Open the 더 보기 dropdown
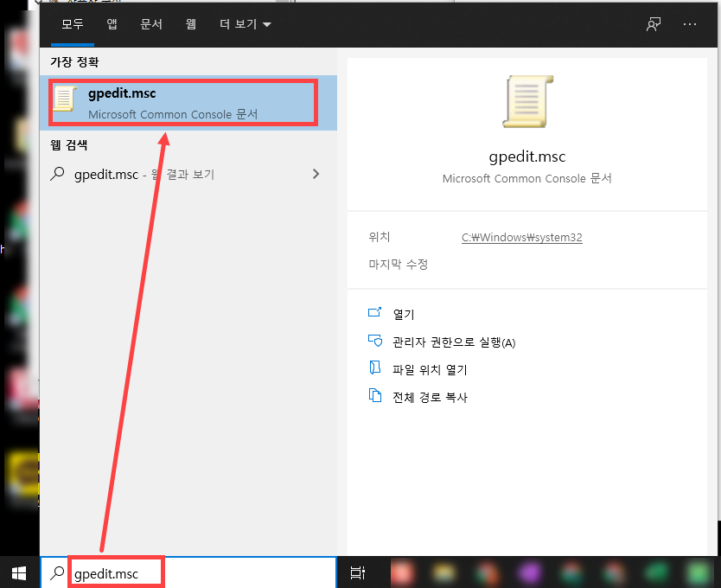This screenshot has height=588, width=721. [x=245, y=24]
